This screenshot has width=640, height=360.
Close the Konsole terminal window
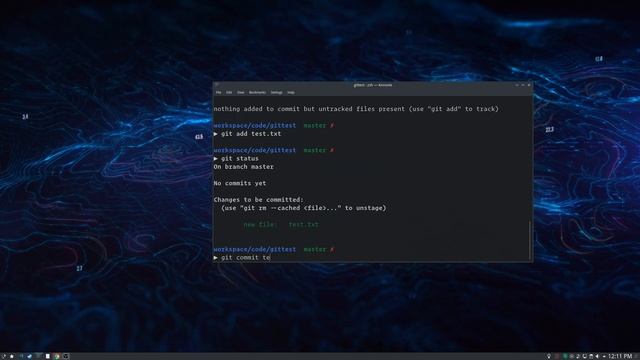pyautogui.click(x=529, y=85)
